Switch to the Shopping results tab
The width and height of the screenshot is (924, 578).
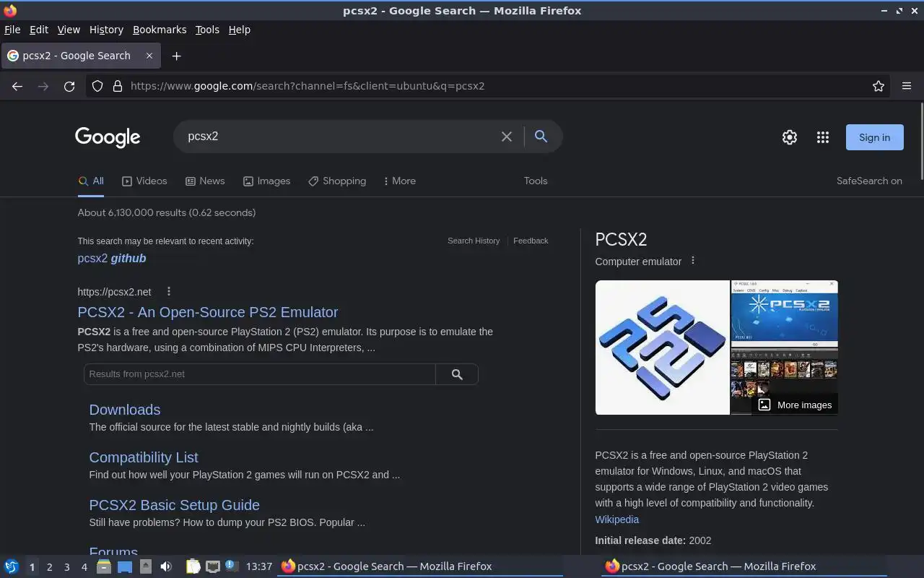[337, 181]
